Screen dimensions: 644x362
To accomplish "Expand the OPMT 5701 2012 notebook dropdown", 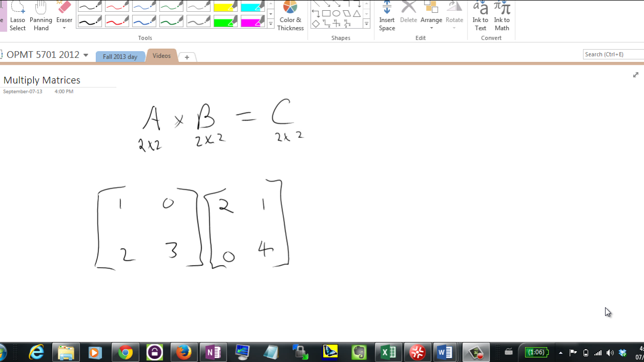I will [86, 55].
